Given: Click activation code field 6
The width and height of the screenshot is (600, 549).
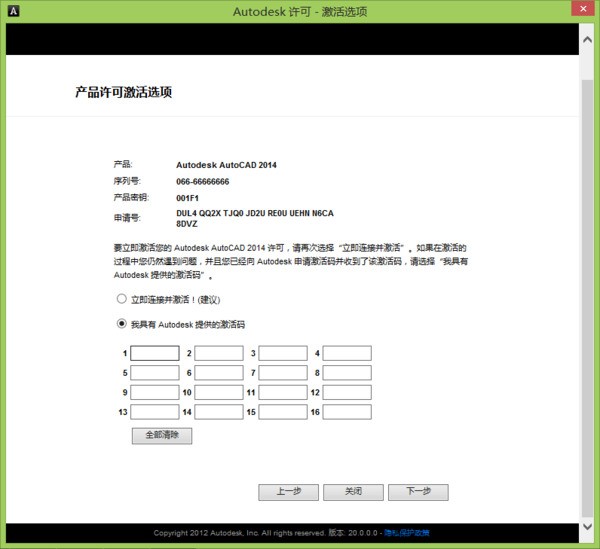Looking at the screenshot, I should pyautogui.click(x=219, y=373).
